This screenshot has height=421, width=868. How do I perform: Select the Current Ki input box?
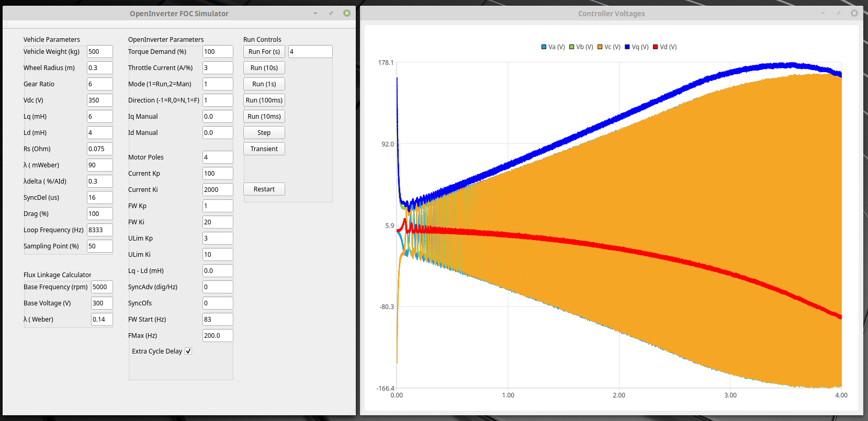pyautogui.click(x=217, y=190)
